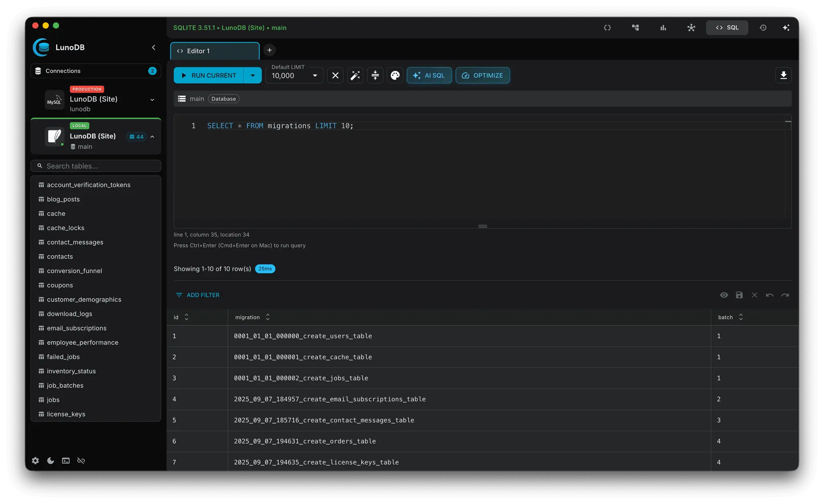Click the broken link icon in footer

pos(81,461)
